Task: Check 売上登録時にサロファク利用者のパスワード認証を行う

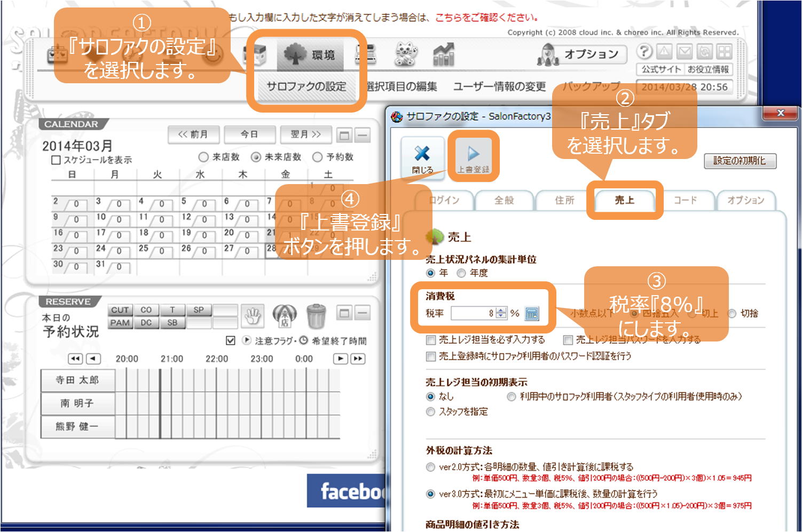Action: (430, 356)
